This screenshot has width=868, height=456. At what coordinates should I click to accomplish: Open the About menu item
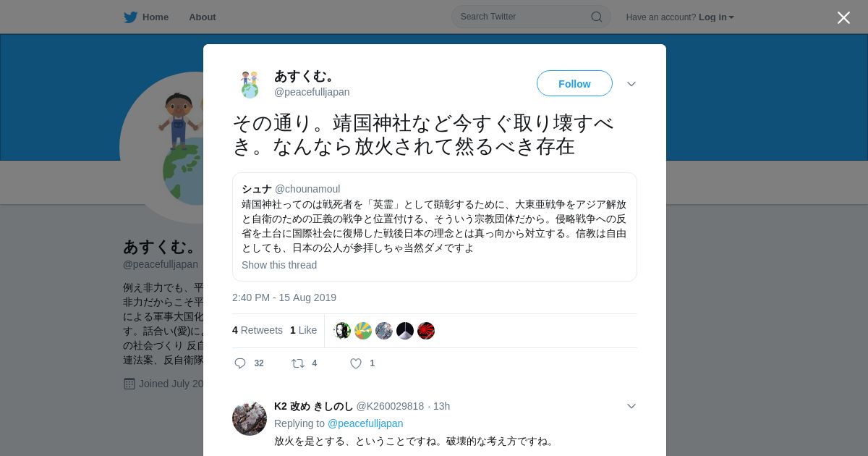(203, 17)
